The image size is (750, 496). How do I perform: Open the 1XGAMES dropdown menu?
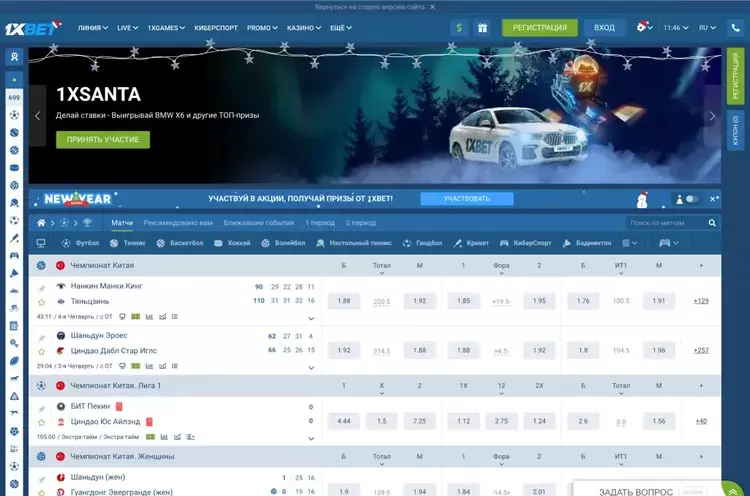click(166, 28)
